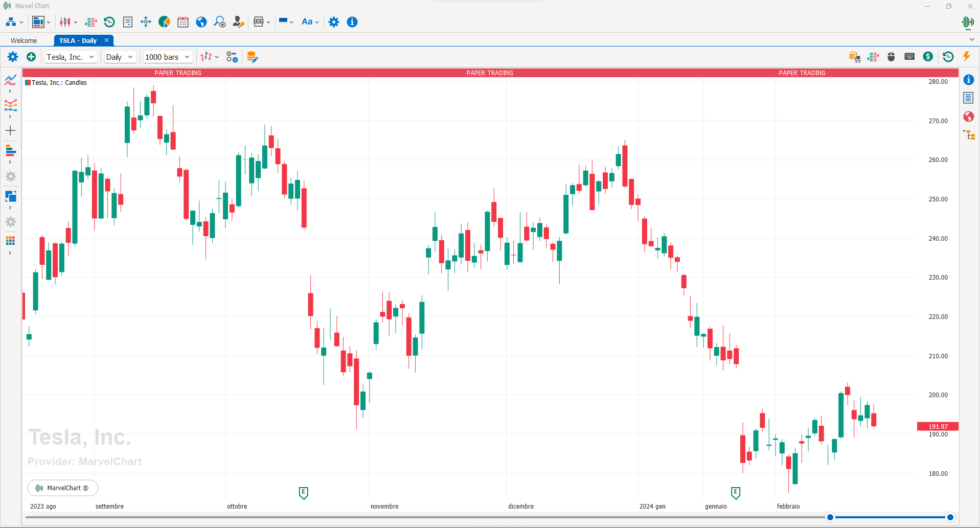Open the chart settings gear on the chart toolbar
The width and height of the screenshot is (980, 528).
(13, 57)
